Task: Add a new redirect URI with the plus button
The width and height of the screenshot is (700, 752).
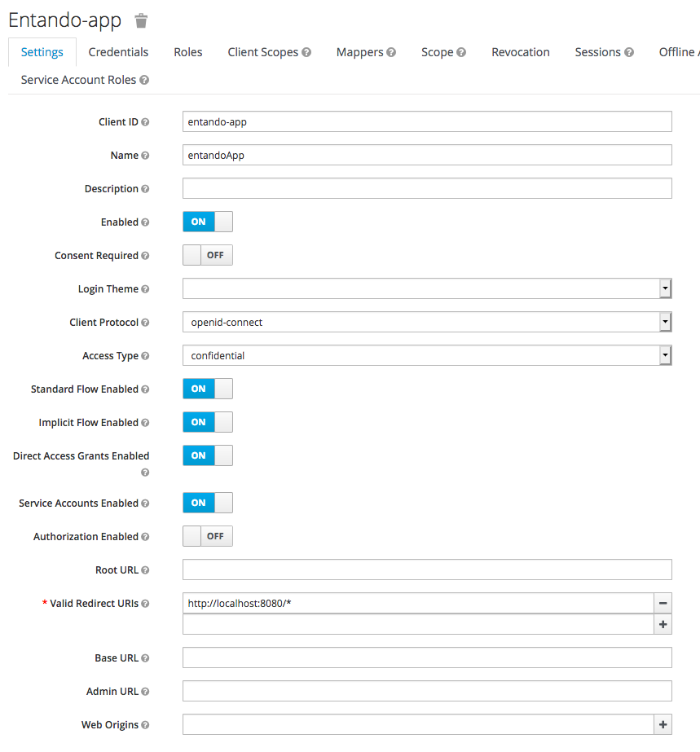Action: tap(663, 624)
